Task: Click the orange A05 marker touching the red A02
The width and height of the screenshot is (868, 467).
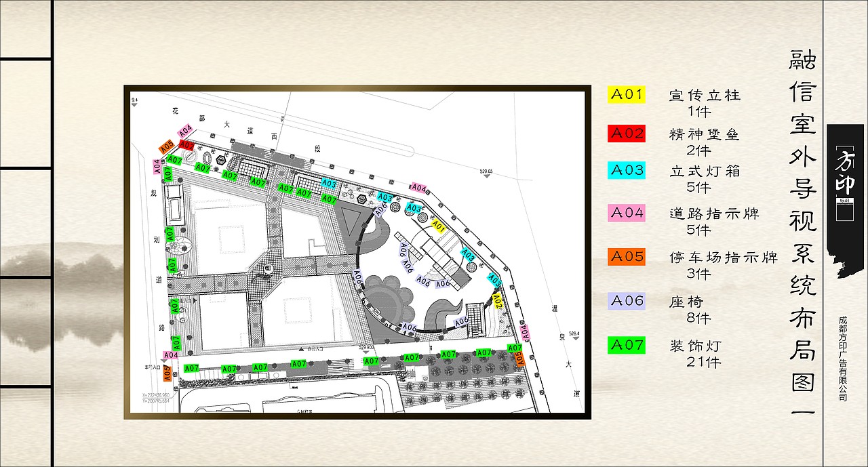Action: [167, 146]
